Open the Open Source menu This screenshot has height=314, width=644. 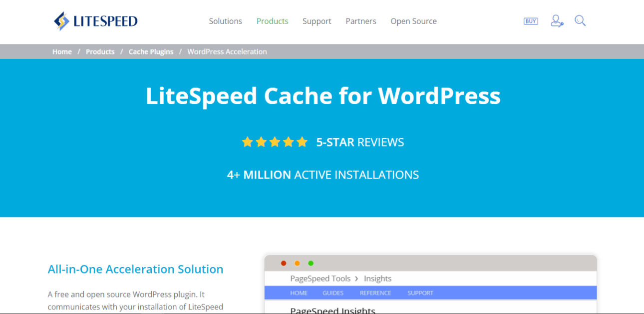pyautogui.click(x=413, y=21)
